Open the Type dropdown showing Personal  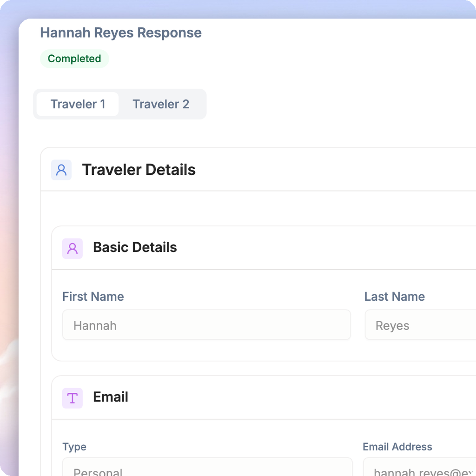click(x=207, y=467)
